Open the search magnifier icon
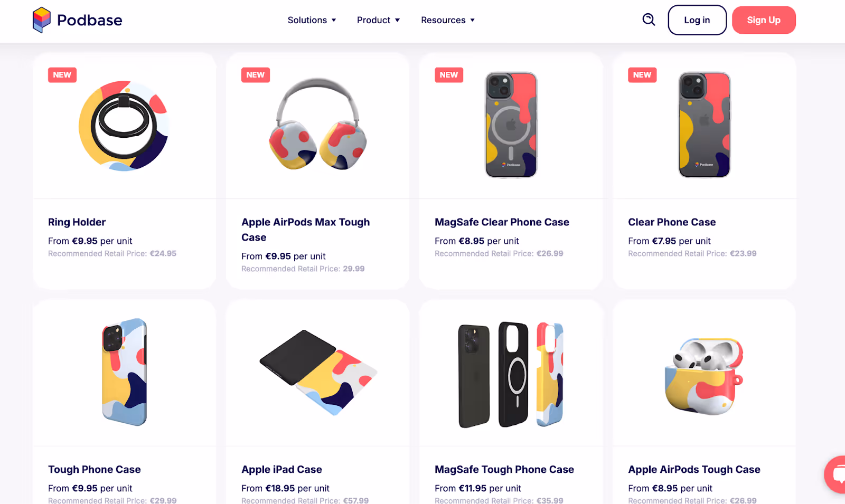845x504 pixels. coord(649,20)
